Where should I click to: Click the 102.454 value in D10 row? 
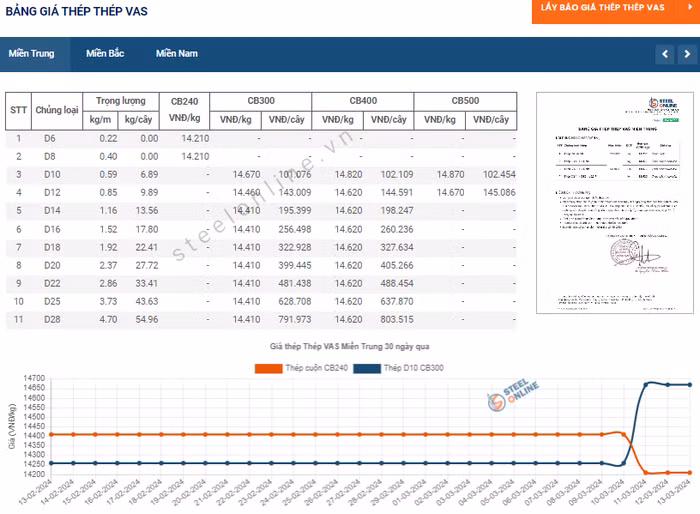tap(499, 175)
